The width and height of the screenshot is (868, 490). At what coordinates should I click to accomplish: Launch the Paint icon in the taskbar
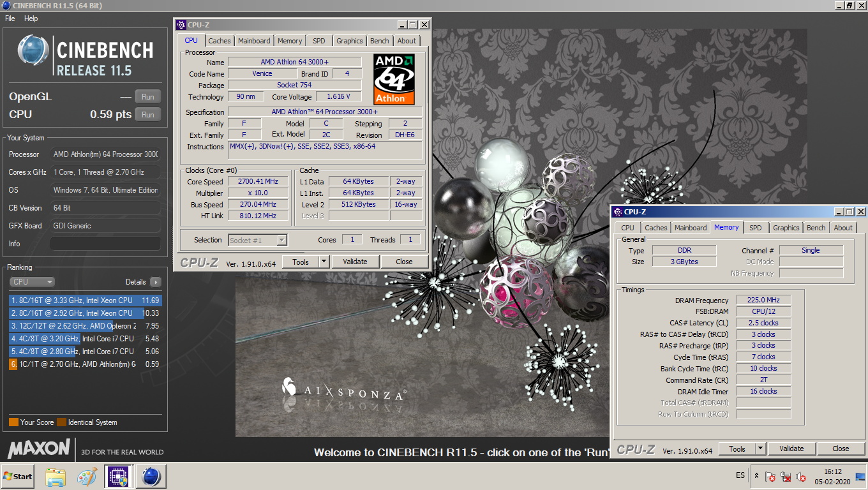pos(87,477)
